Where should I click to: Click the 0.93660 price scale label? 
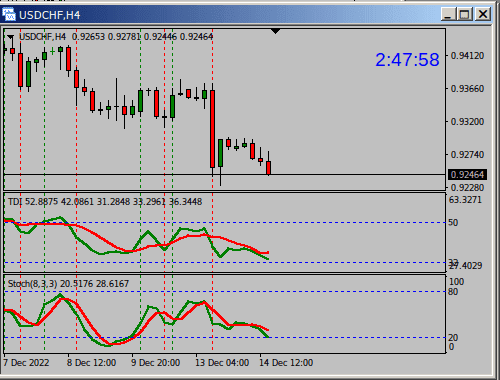(467, 89)
